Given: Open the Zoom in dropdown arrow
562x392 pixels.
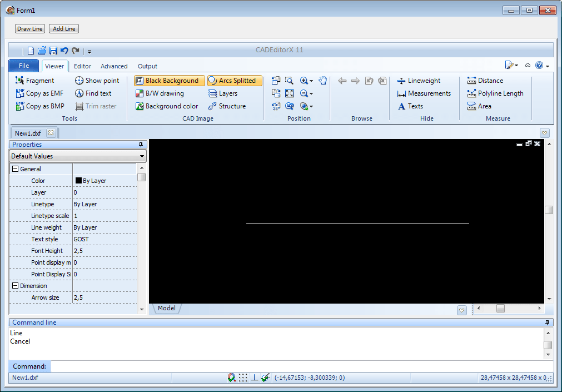Looking at the screenshot, I should (x=311, y=81).
